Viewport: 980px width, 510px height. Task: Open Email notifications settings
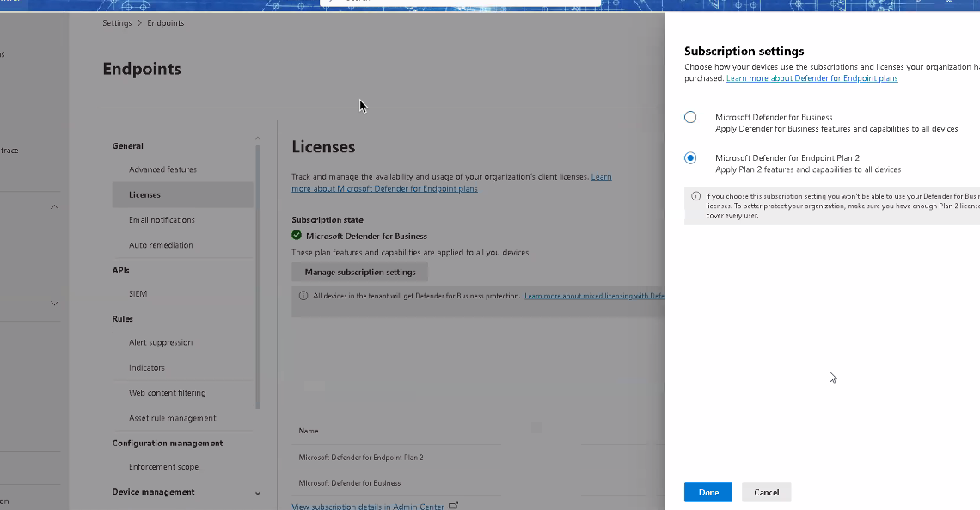click(x=162, y=220)
